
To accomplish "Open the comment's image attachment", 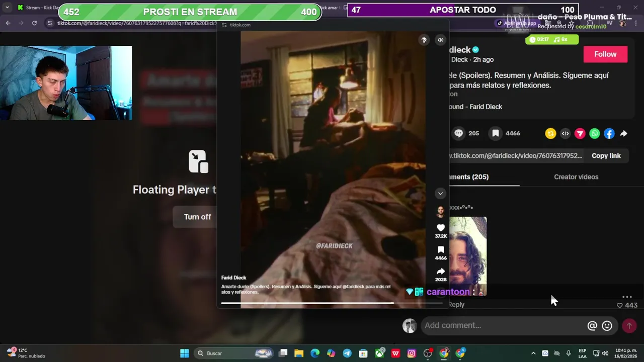I will coord(468,256).
